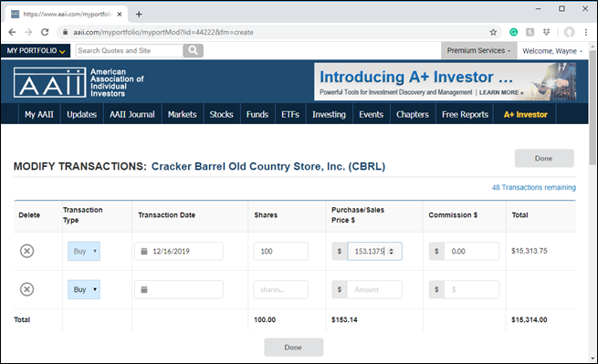The height and width of the screenshot is (364, 598).
Task: Open calendar icon for 12/16/2019 date
Action: point(144,251)
